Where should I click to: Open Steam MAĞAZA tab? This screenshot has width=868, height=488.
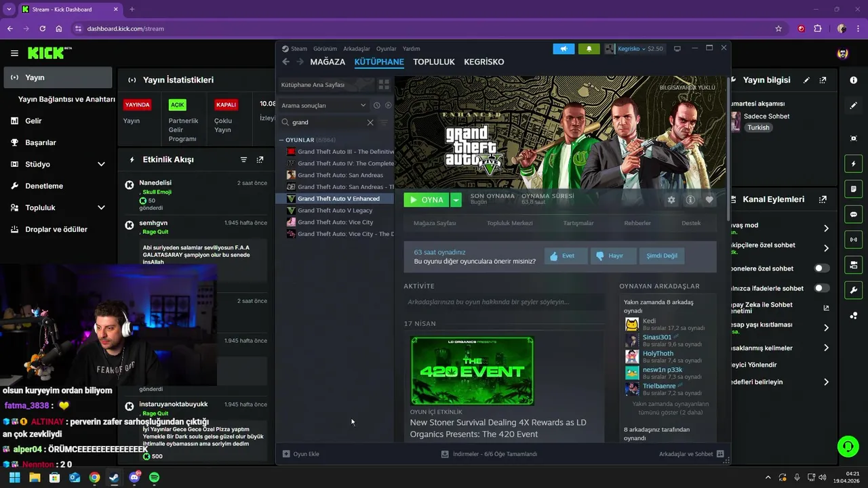point(328,62)
